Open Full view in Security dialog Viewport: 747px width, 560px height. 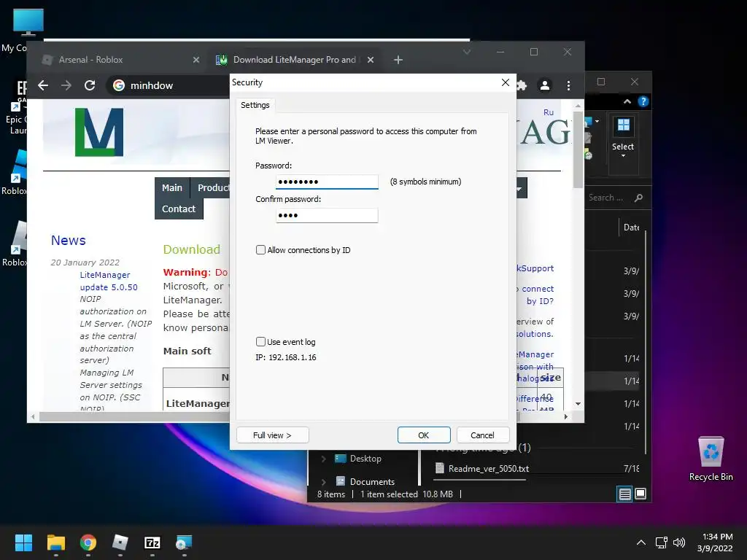[273, 435]
